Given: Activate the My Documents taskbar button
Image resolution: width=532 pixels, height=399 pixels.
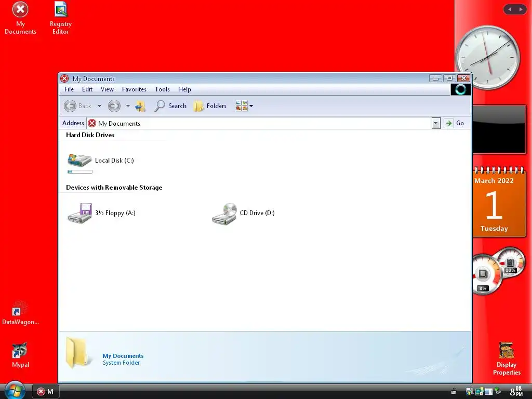Looking at the screenshot, I should click(x=46, y=392).
